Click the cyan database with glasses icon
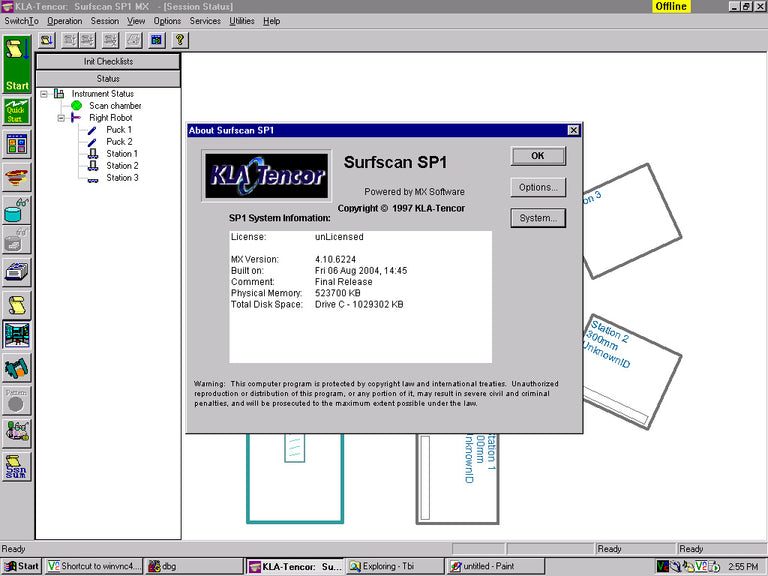Image resolution: width=768 pixels, height=576 pixels. (17, 209)
